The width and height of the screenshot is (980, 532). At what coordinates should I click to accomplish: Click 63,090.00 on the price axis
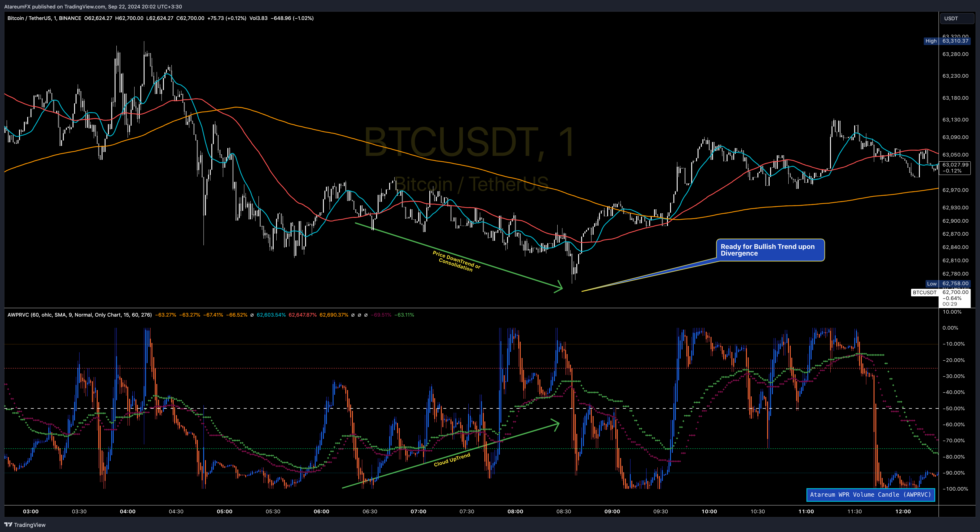[x=955, y=137]
